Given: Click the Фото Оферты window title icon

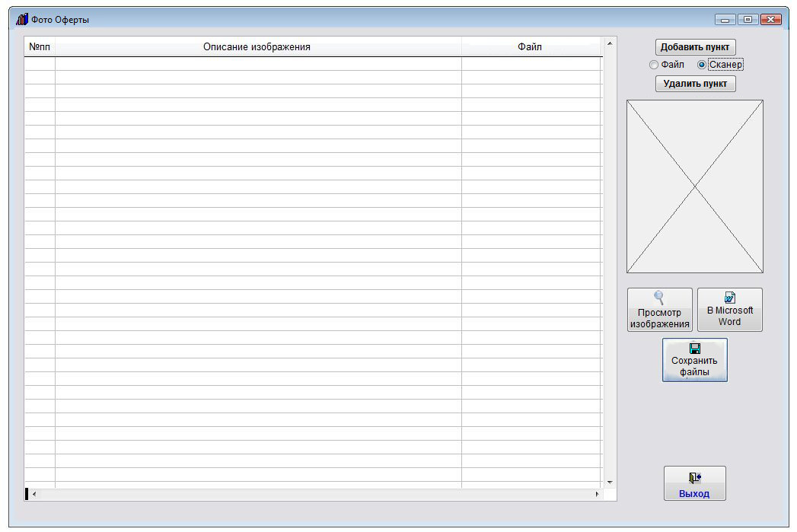Looking at the screenshot, I should (22, 19).
